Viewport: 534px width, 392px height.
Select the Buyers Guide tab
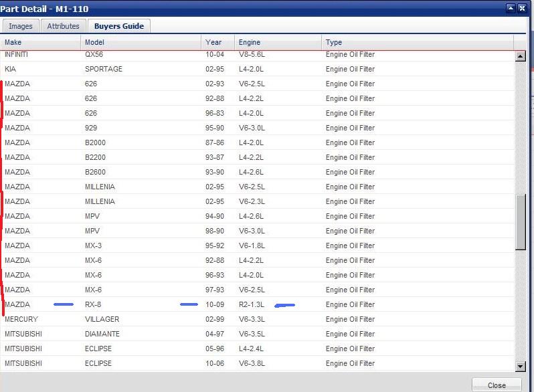click(119, 26)
